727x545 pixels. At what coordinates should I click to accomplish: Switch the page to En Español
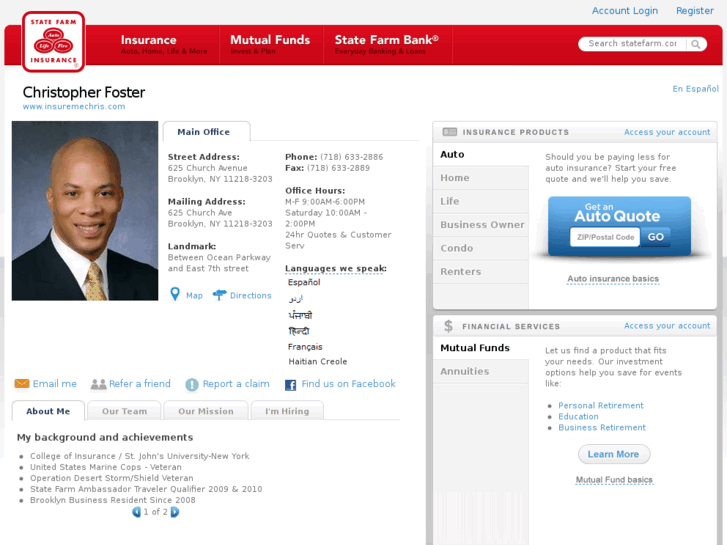(x=695, y=89)
